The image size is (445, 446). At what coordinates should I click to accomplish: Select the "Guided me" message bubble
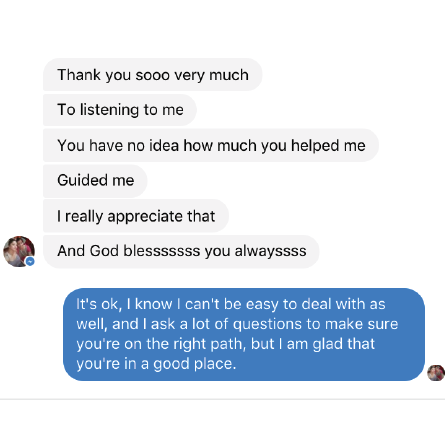95,180
